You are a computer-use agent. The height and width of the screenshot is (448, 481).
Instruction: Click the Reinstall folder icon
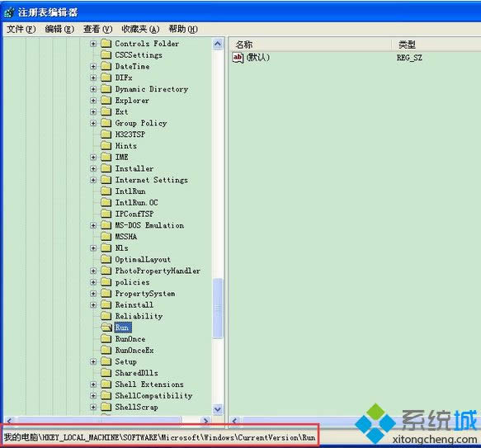[106, 304]
